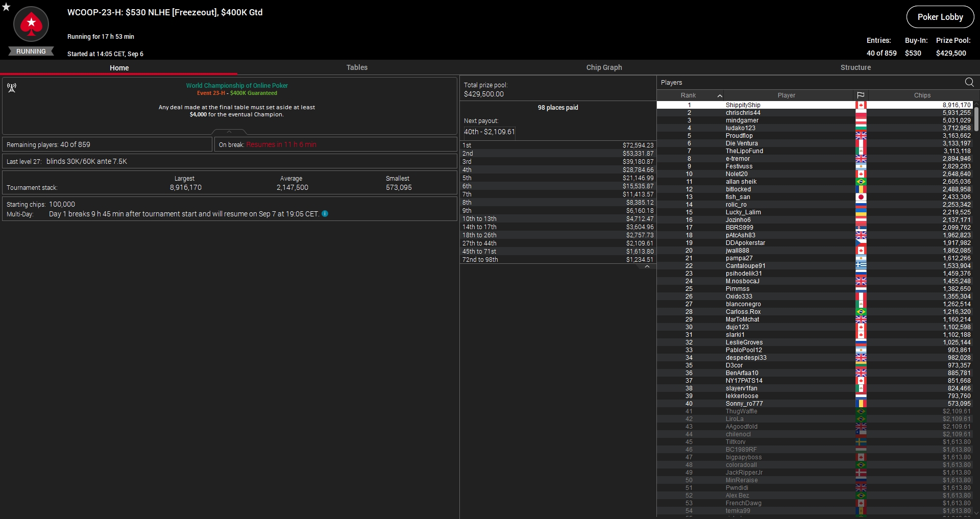
Task: Sort players by country flag column
Action: click(x=861, y=95)
